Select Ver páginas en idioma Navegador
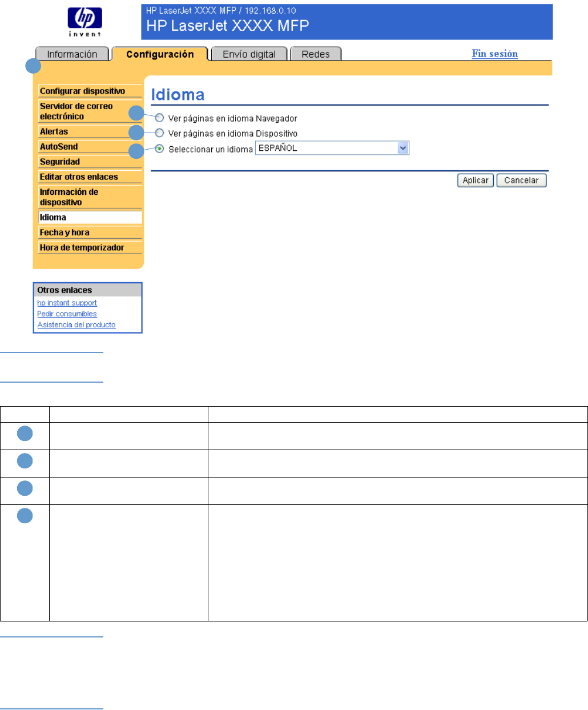This screenshot has width=588, height=710. [x=160, y=118]
